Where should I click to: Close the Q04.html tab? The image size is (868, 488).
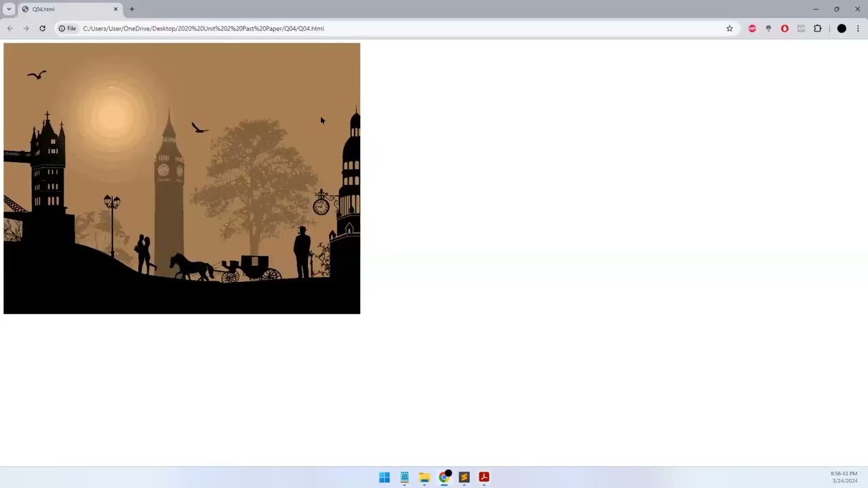[x=115, y=9]
